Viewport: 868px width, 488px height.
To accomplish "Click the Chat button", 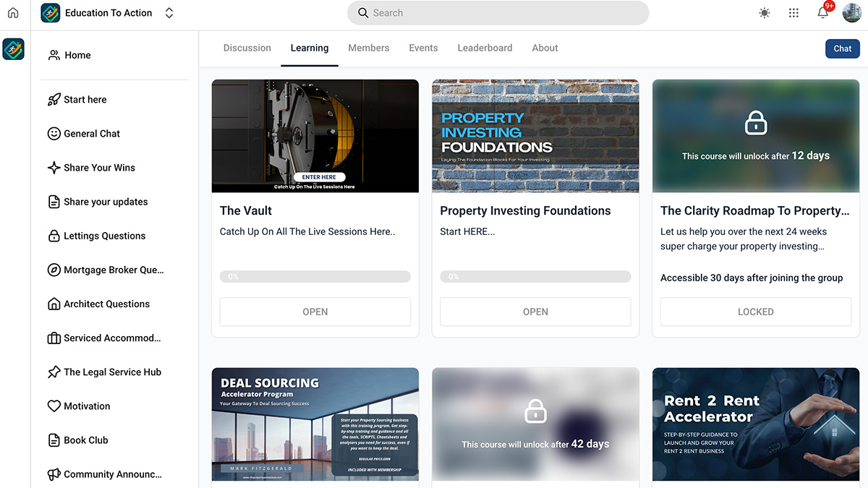I will coord(842,48).
